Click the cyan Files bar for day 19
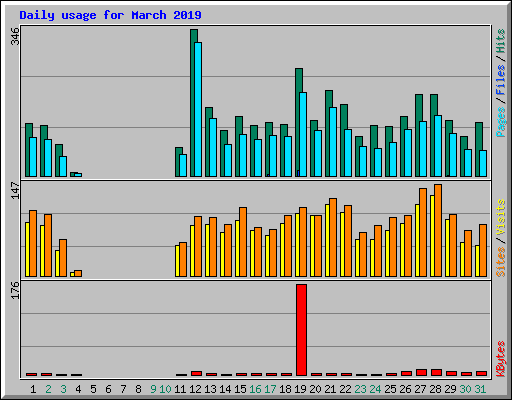 pyautogui.click(x=303, y=134)
